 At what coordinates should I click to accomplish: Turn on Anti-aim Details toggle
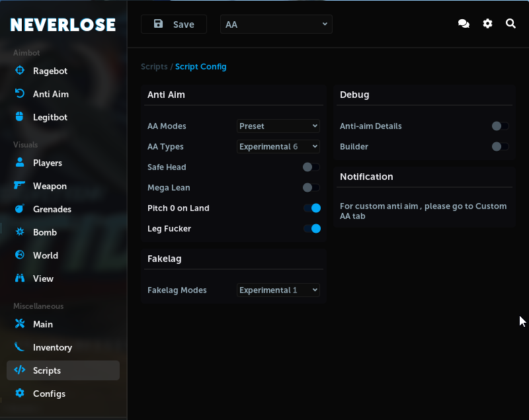(500, 126)
